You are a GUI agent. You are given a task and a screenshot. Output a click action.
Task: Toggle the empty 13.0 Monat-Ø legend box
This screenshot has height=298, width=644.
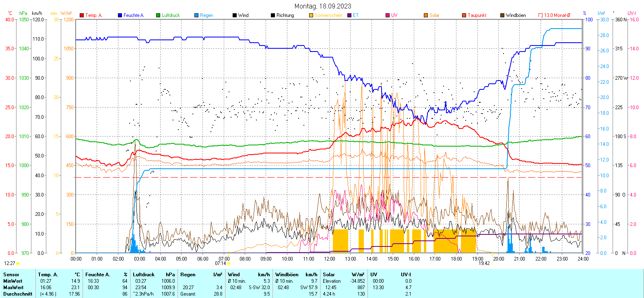[x=541, y=15]
